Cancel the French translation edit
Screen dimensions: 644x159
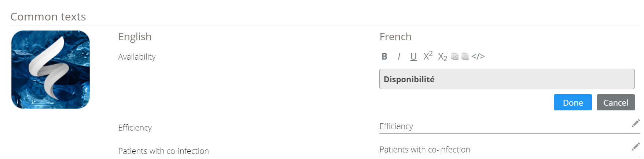(x=615, y=103)
